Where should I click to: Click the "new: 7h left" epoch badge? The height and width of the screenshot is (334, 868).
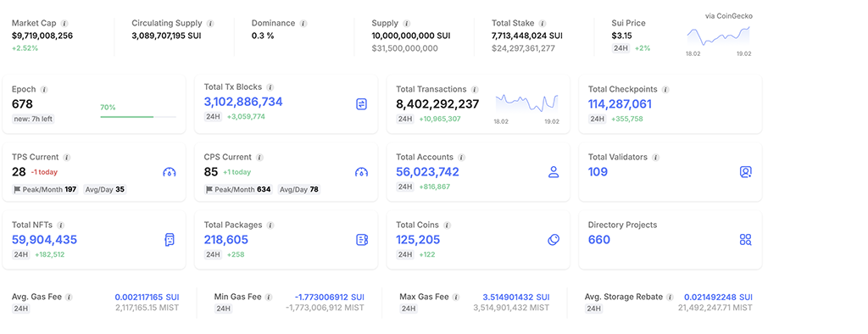(33, 119)
